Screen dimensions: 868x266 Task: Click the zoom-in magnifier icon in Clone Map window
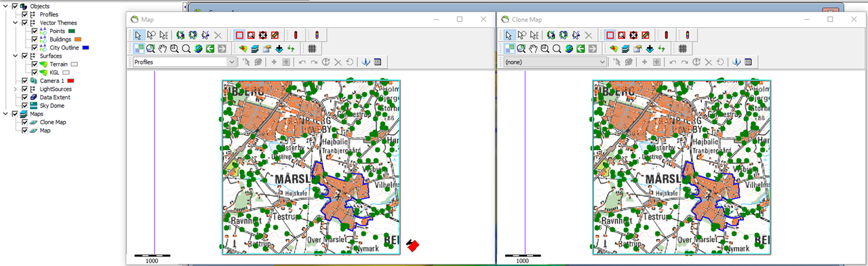(x=545, y=48)
